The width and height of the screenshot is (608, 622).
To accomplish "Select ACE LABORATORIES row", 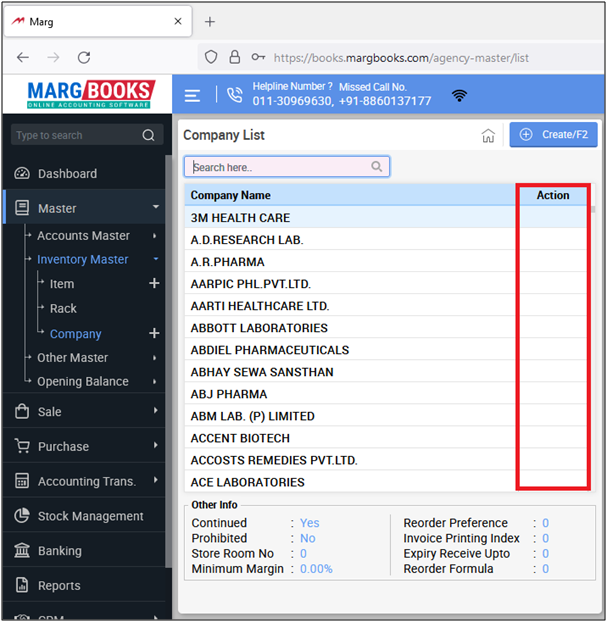I will point(386,482).
